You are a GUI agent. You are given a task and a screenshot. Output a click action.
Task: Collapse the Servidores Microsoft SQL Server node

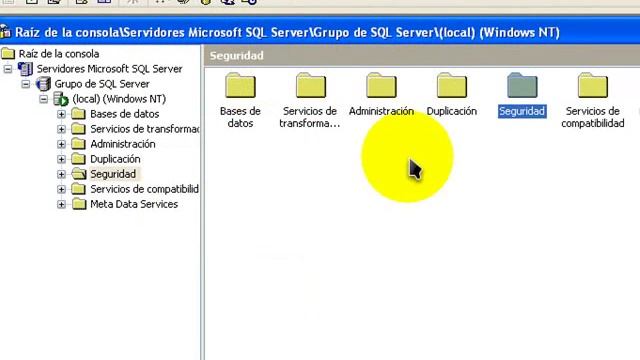[x=8, y=69]
